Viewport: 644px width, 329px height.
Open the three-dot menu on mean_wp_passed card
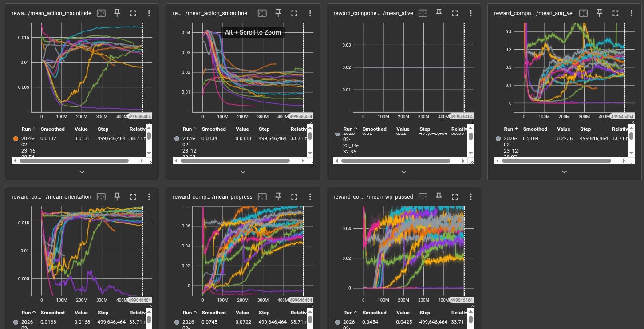[470, 197]
